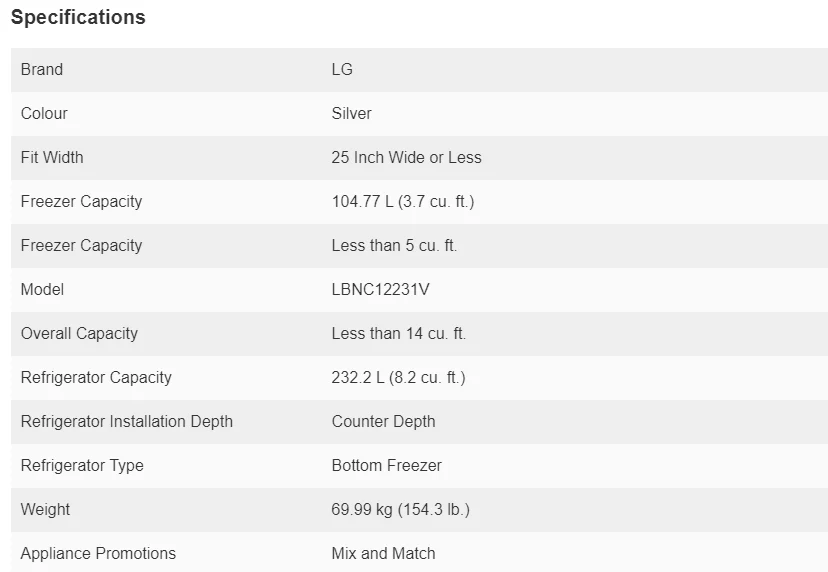Select the Less than 14 cu. ft. value

(x=398, y=334)
